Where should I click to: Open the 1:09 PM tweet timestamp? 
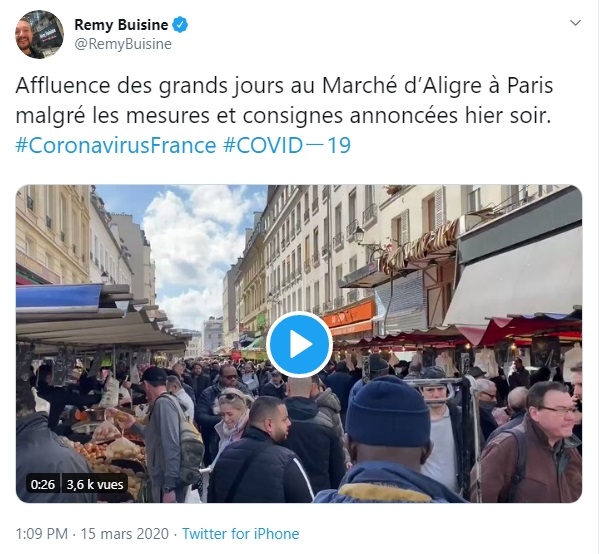tap(42, 534)
